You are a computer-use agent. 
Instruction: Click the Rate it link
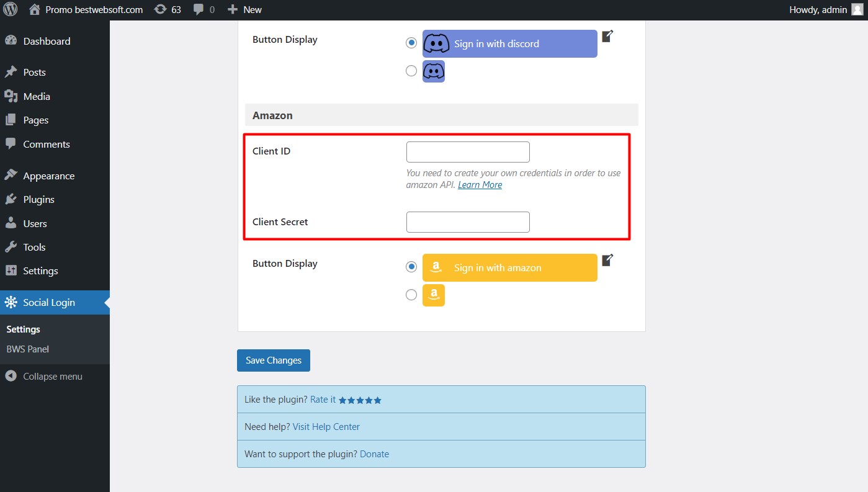pyautogui.click(x=323, y=400)
